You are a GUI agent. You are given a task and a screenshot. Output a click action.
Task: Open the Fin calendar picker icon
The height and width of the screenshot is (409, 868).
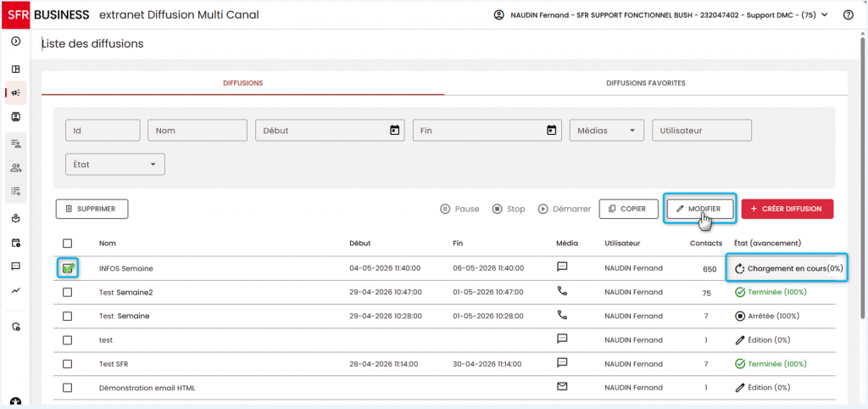(x=551, y=130)
